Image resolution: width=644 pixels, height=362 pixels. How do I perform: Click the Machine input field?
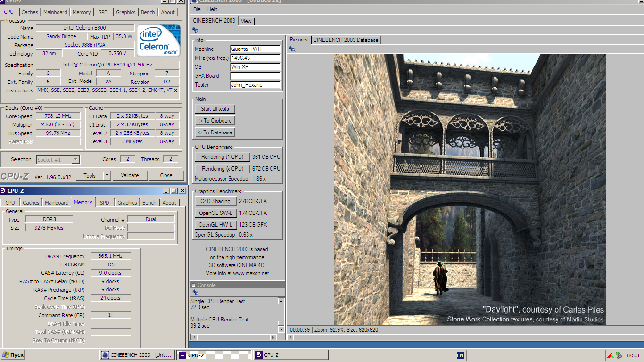tap(255, 49)
